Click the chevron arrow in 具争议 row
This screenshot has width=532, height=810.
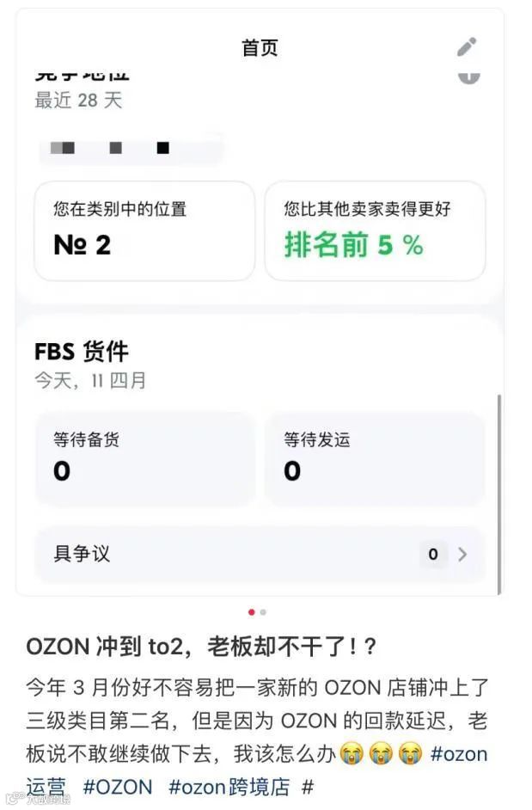point(463,555)
